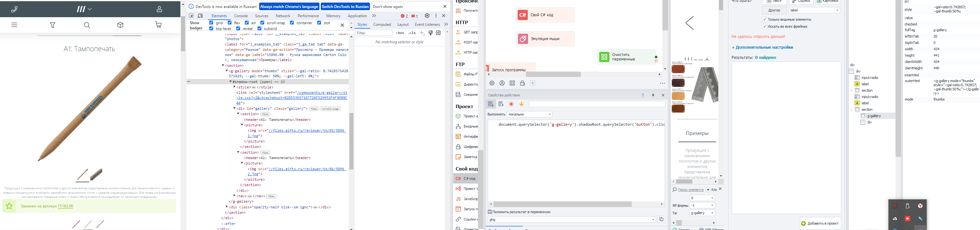
Task: Expand the style element node in DevTools
Action: 234,87
